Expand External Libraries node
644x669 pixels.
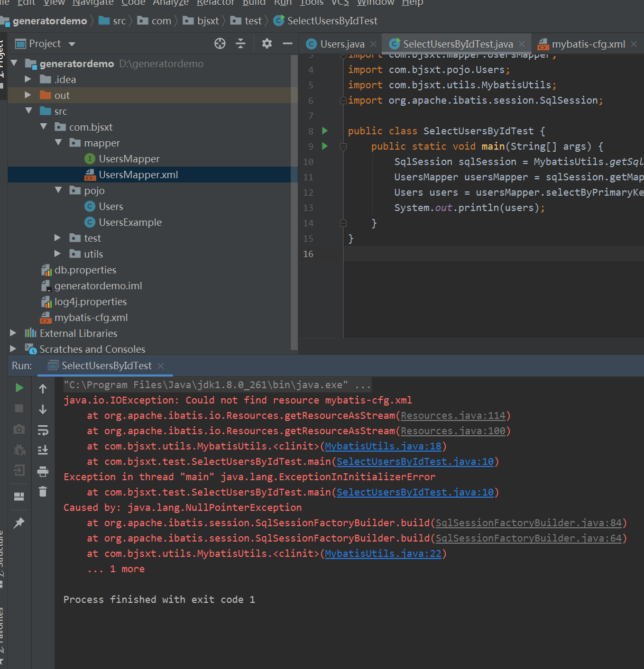pyautogui.click(x=13, y=333)
